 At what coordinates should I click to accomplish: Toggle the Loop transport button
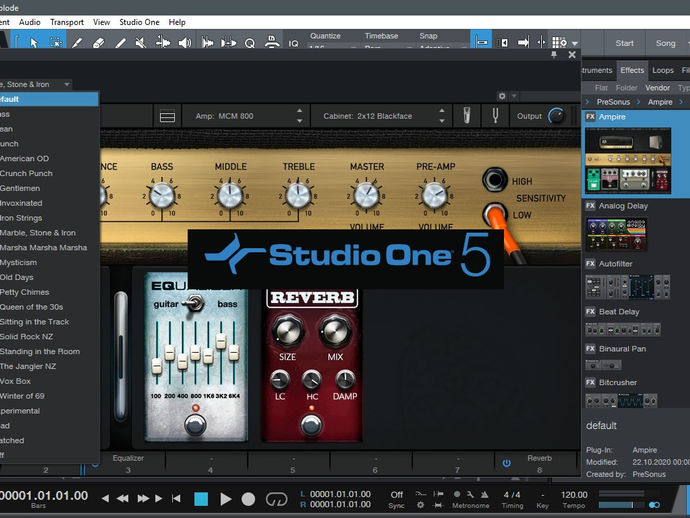click(277, 499)
